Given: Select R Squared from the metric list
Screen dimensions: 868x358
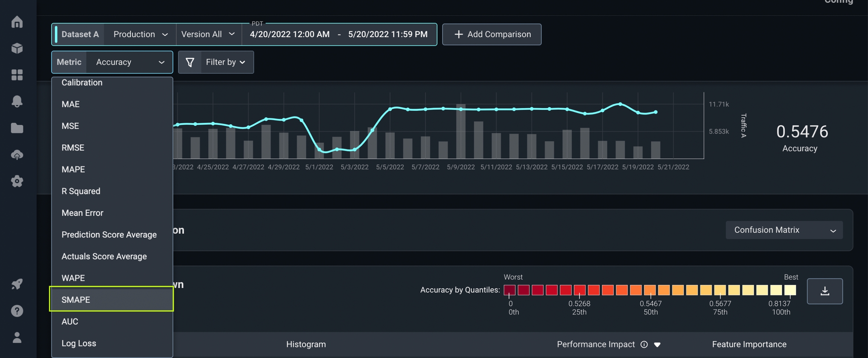Looking at the screenshot, I should click(112, 191).
